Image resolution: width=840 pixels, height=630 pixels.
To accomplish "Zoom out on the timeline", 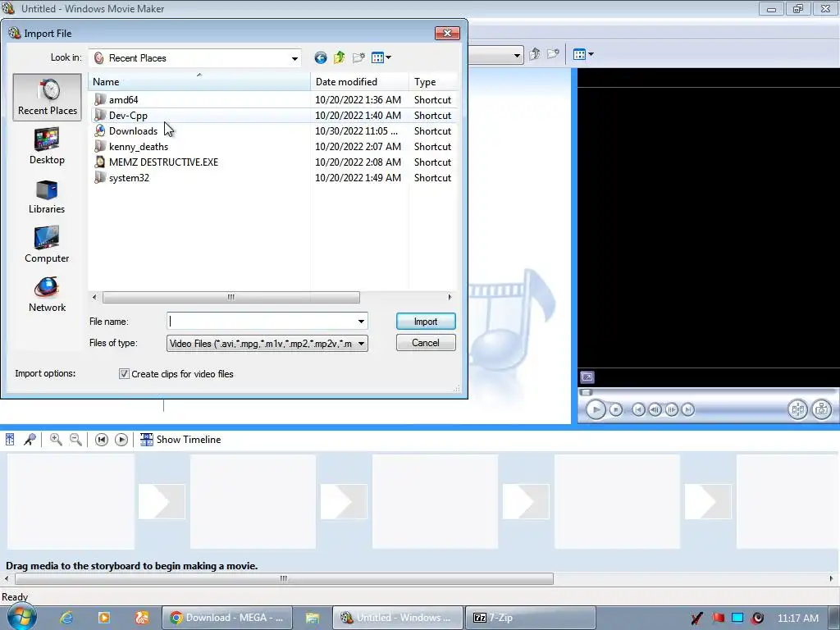I will (76, 440).
